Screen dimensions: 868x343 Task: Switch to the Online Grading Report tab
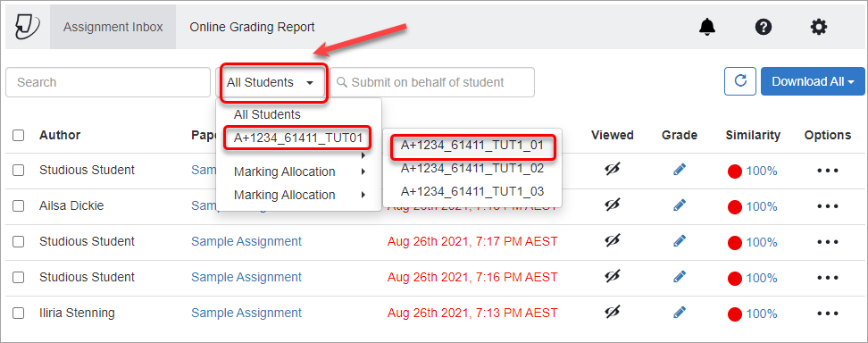click(x=252, y=27)
